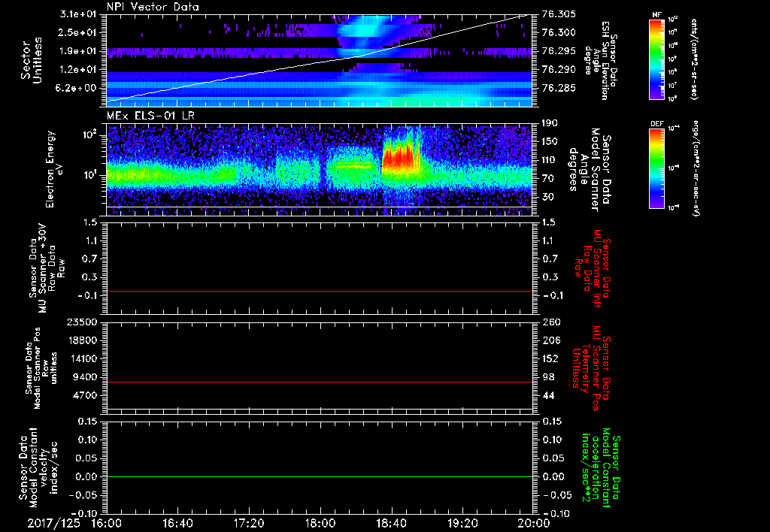This screenshot has width=770, height=532.
Task: Click the red line in MU Scanner +30V panel
Action: 319,291
